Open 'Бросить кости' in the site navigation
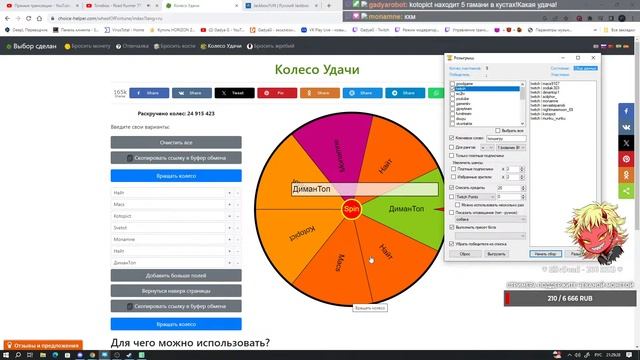 point(175,46)
